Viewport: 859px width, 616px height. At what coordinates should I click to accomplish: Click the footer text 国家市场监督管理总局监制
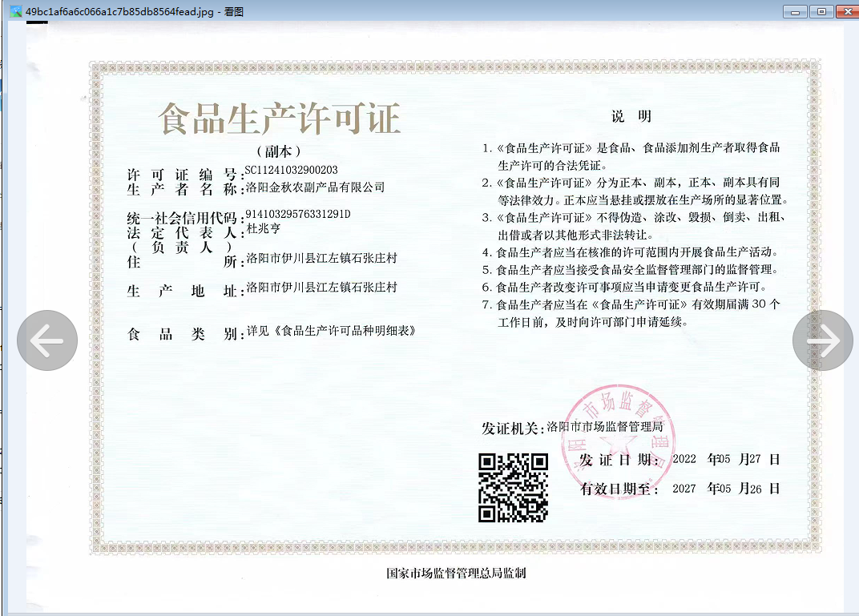[456, 573]
